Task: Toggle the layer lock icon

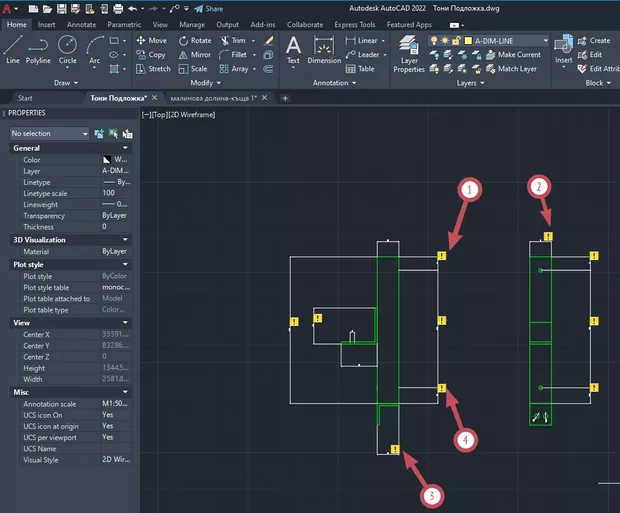Action: pyautogui.click(x=457, y=40)
